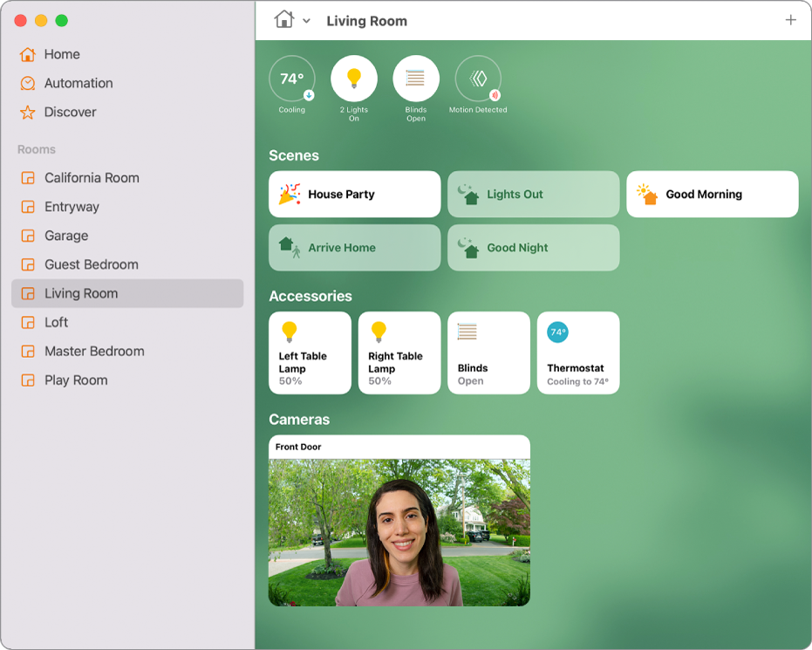Click the Blinds tile shade icon

click(467, 332)
